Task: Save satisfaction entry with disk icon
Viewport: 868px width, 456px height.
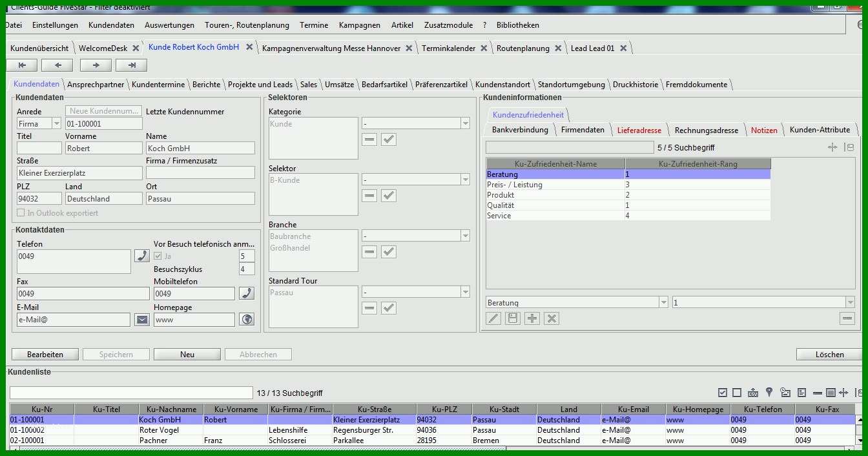Action: (x=513, y=318)
